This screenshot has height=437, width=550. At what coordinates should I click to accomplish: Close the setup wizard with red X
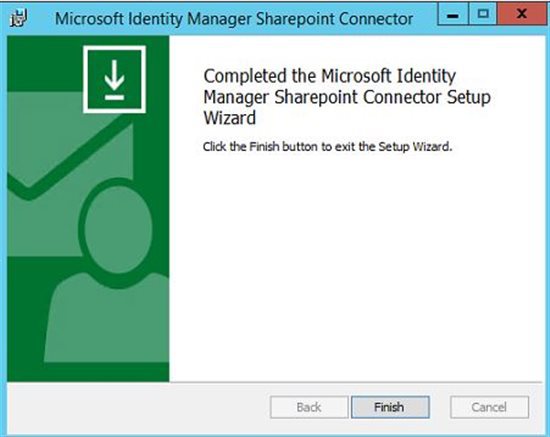tap(522, 14)
